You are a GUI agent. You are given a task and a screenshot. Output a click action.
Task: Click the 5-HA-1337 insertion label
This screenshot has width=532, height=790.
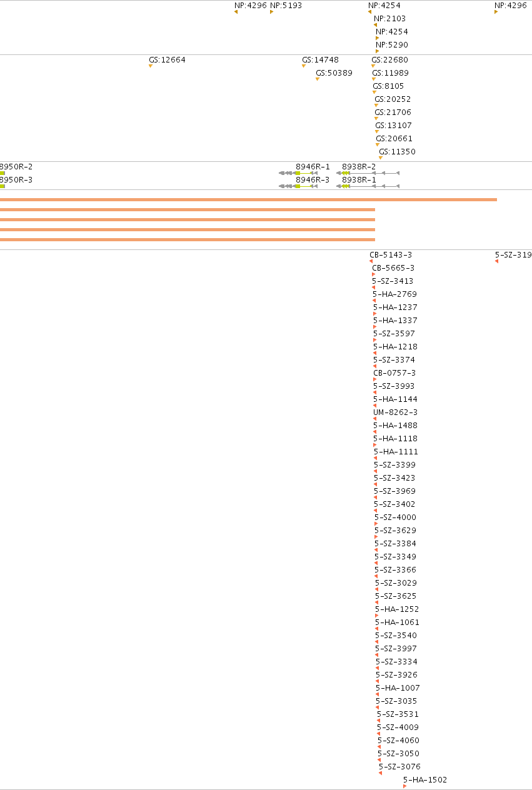tap(395, 321)
